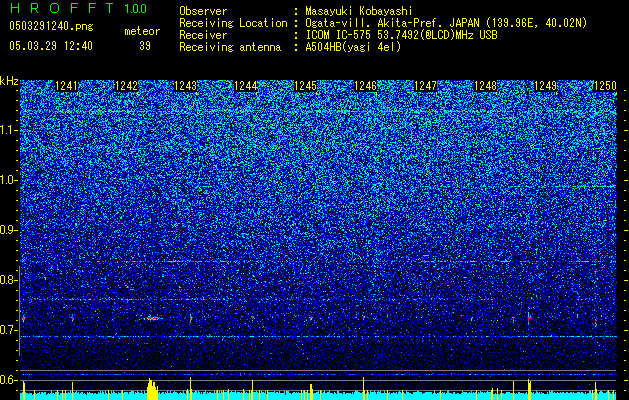
Task: Click the 1.1 frequency axis label
Action: (7, 130)
